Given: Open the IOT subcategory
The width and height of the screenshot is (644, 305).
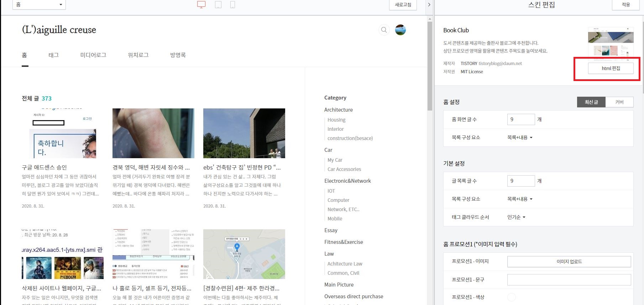Looking at the screenshot, I should (331, 191).
